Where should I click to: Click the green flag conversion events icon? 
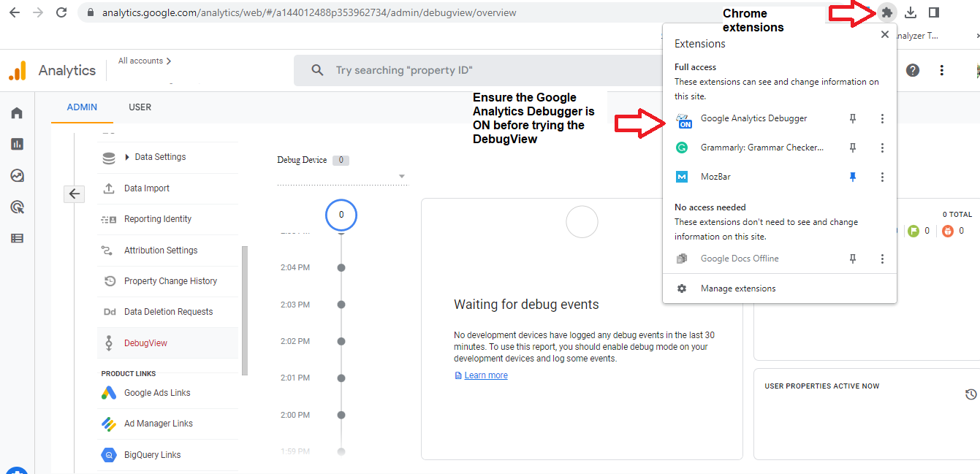[913, 231]
